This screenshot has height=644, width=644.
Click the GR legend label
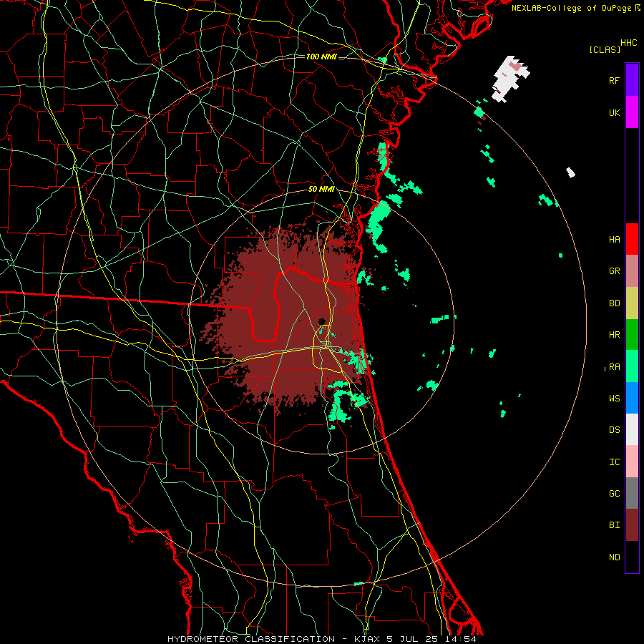614,271
